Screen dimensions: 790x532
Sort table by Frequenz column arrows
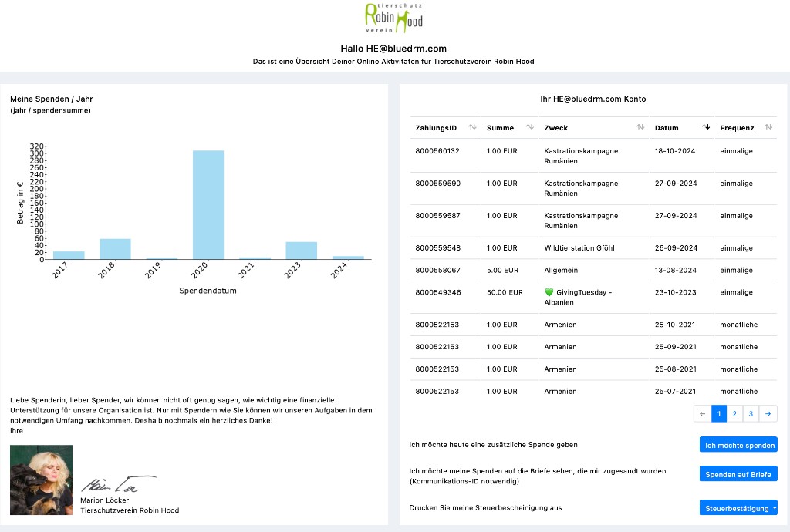tap(768, 127)
